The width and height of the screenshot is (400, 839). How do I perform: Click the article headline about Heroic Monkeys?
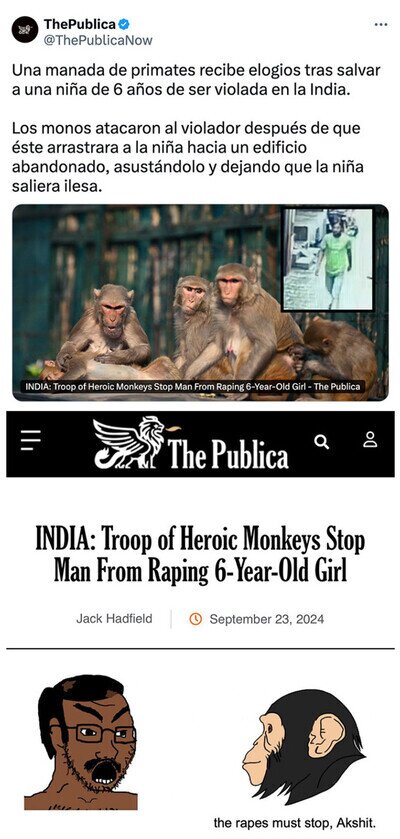(x=201, y=556)
